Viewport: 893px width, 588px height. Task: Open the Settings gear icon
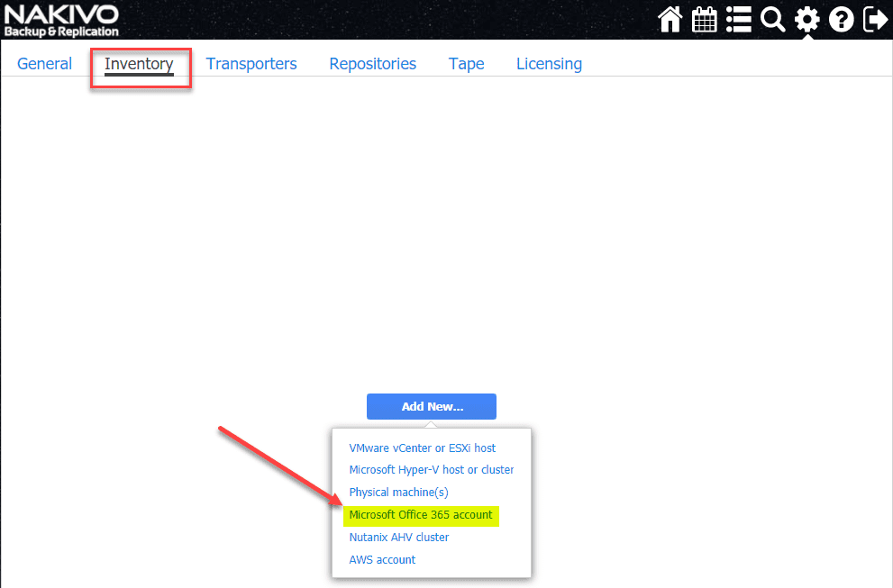coord(807,19)
